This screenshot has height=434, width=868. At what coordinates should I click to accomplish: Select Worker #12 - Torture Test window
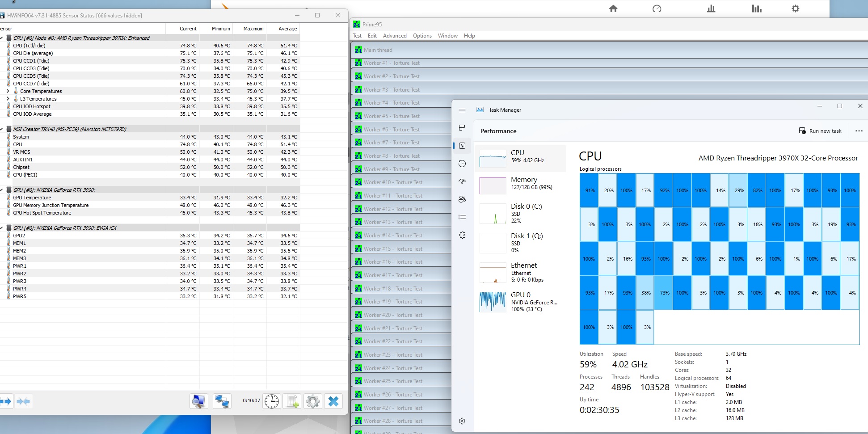click(x=401, y=209)
